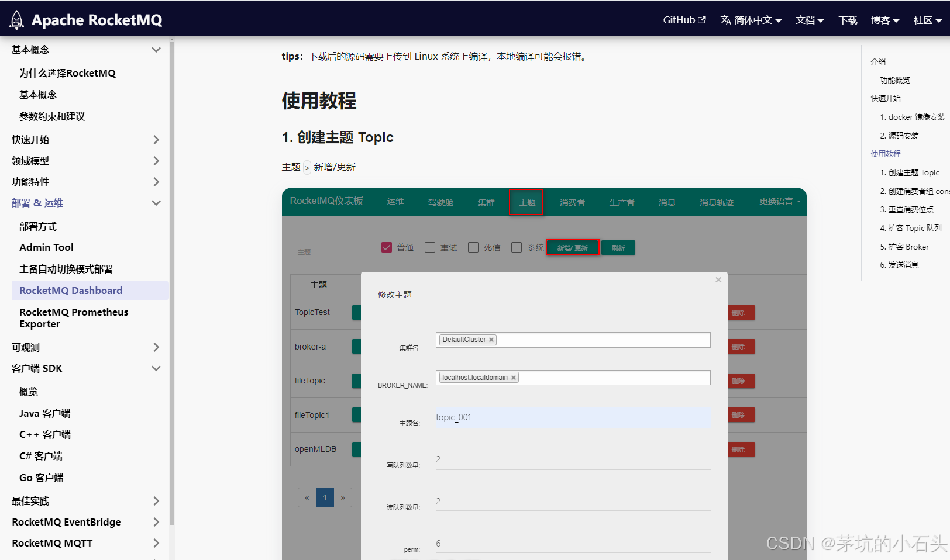Image resolution: width=950 pixels, height=560 pixels.
Task: Jump to 2. 源码安装 section
Action: pyautogui.click(x=899, y=136)
